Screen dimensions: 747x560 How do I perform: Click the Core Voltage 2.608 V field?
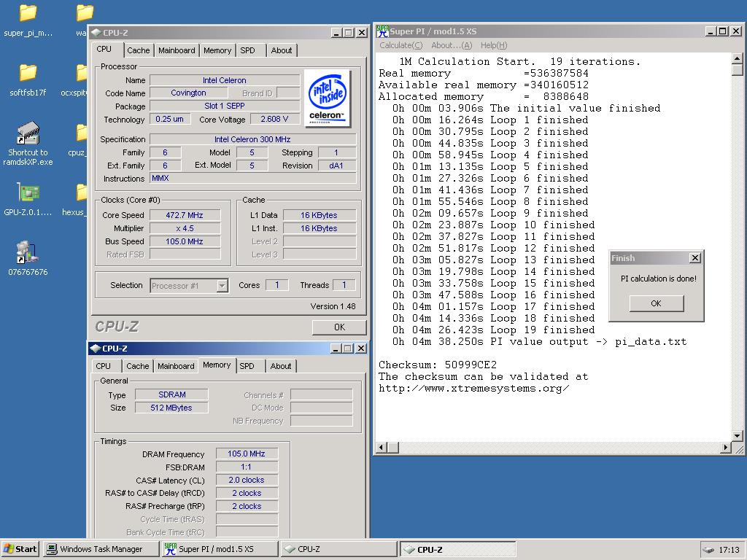coord(274,119)
